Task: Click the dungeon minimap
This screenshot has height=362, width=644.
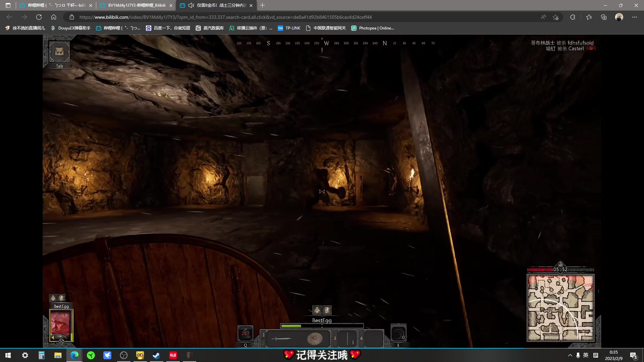Action: (x=560, y=308)
